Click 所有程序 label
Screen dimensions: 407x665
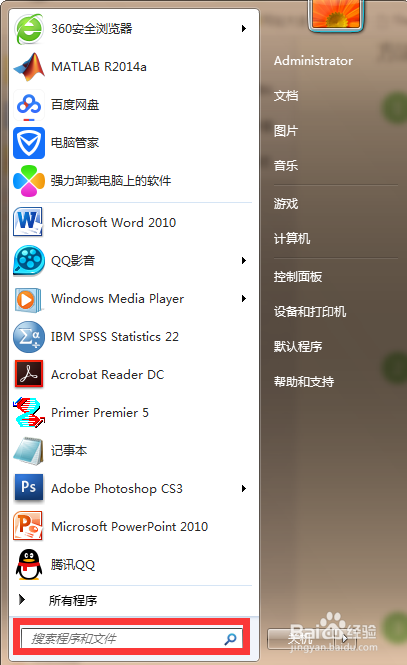73,600
